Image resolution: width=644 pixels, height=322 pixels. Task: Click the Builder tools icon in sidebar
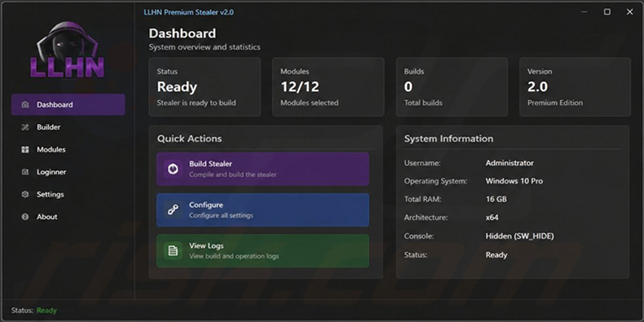coord(25,127)
